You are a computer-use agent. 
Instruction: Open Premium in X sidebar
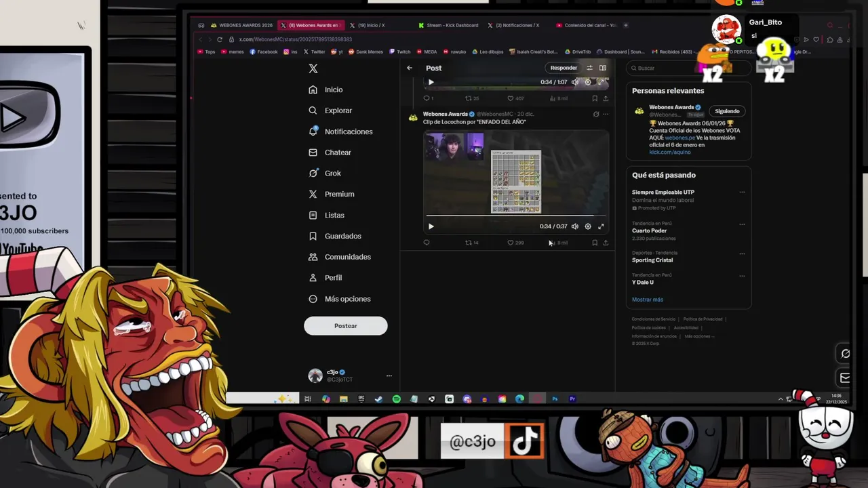tap(331, 194)
